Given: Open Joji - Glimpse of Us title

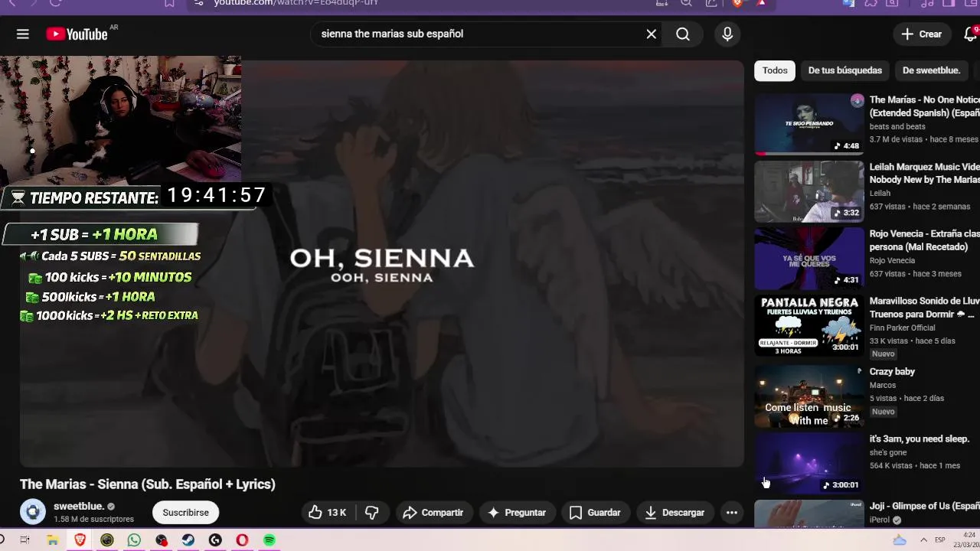Looking at the screenshot, I should coord(925,507).
